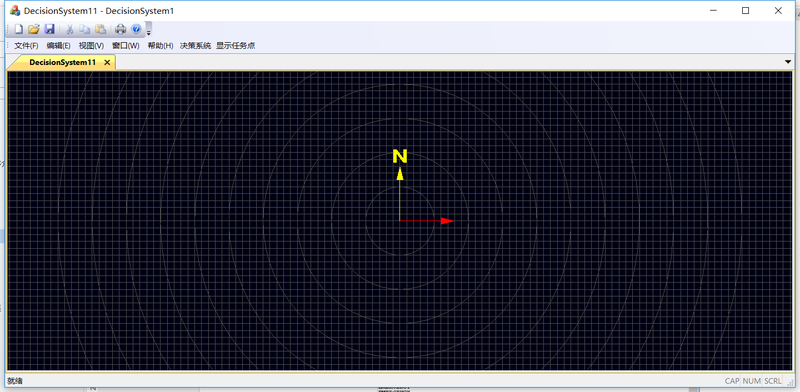Open the active files dropdown at the tab bar's right
The width and height of the screenshot is (800, 392).
coord(788,61)
